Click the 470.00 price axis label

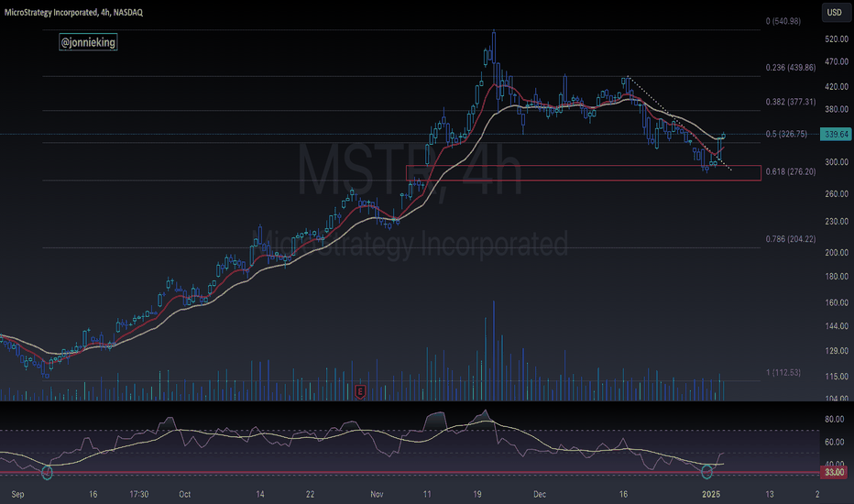837,62
